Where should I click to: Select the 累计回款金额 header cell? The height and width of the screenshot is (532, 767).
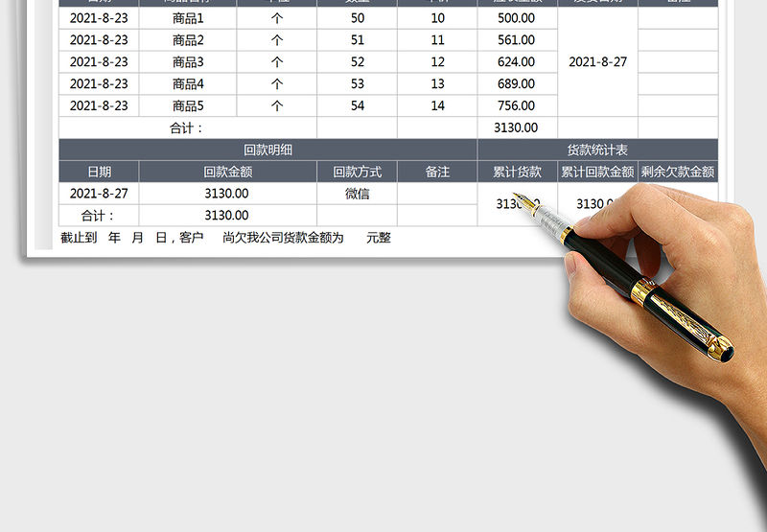click(597, 172)
